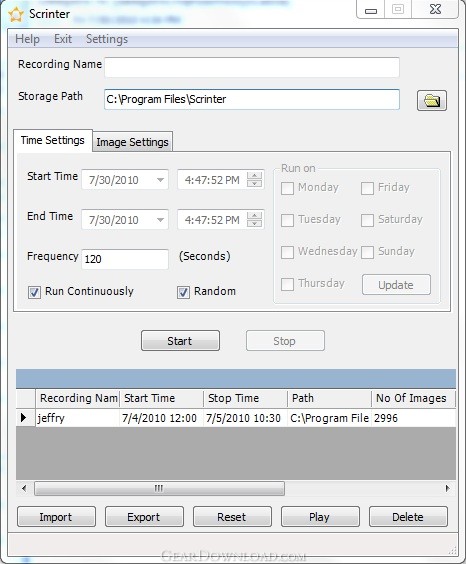This screenshot has height=564, width=466.
Task: Open the Help menu
Action: pyautogui.click(x=27, y=39)
